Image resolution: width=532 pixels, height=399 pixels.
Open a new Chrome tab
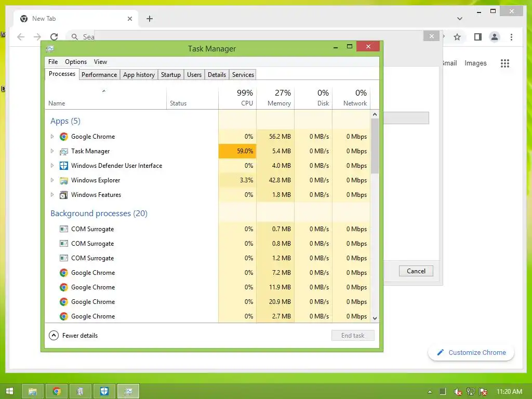pyautogui.click(x=150, y=19)
